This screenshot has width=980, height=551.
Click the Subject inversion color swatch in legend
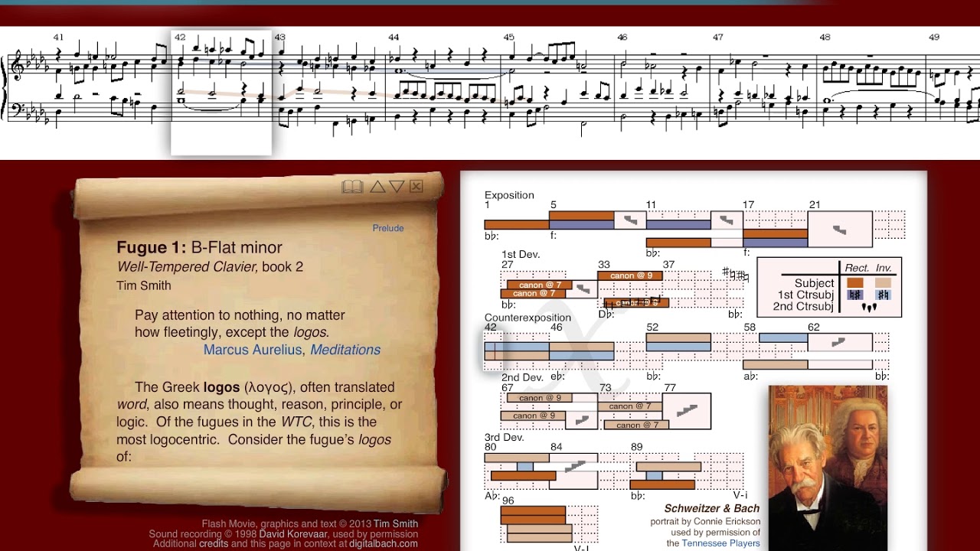(x=883, y=283)
